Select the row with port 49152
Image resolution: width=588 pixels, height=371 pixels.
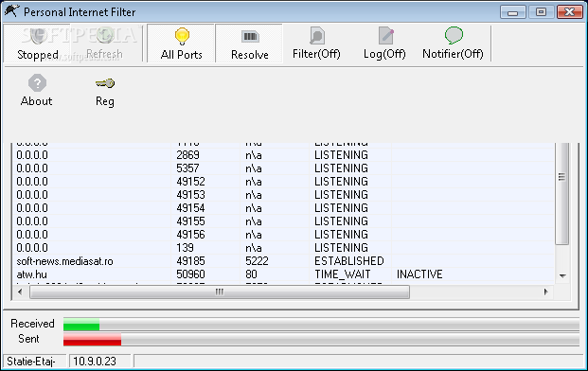pos(284,182)
